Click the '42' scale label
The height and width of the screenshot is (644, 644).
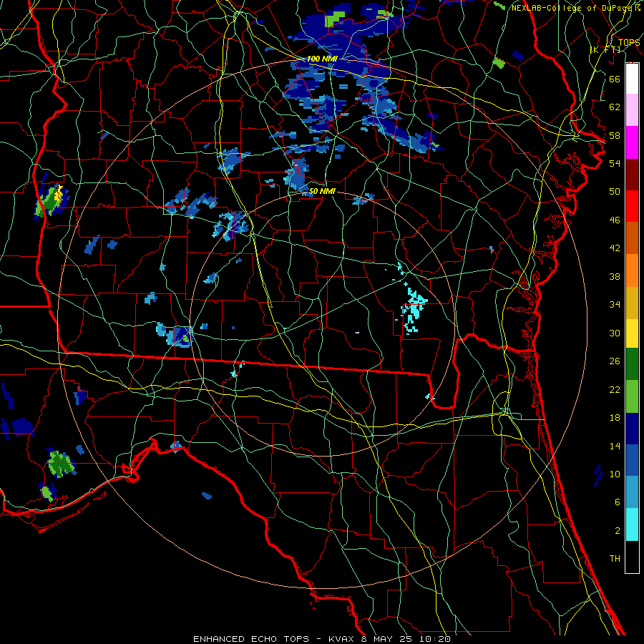[x=615, y=248]
